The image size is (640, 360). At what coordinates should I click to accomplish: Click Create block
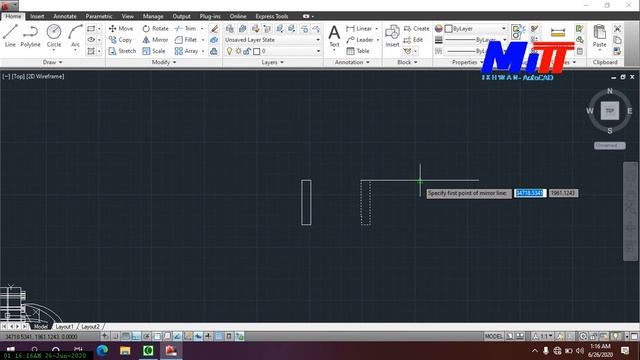click(x=416, y=29)
